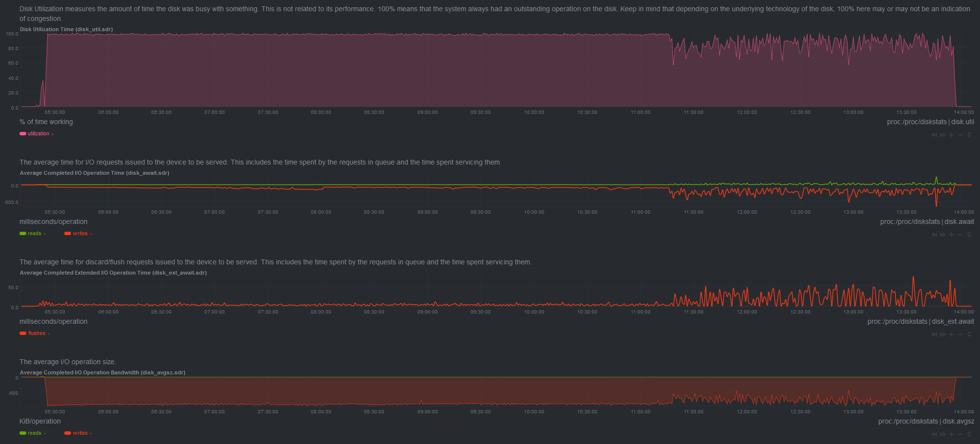The image size is (980, 444).
Task: Pan right on the disk_ext.await chart
Action: (943, 334)
